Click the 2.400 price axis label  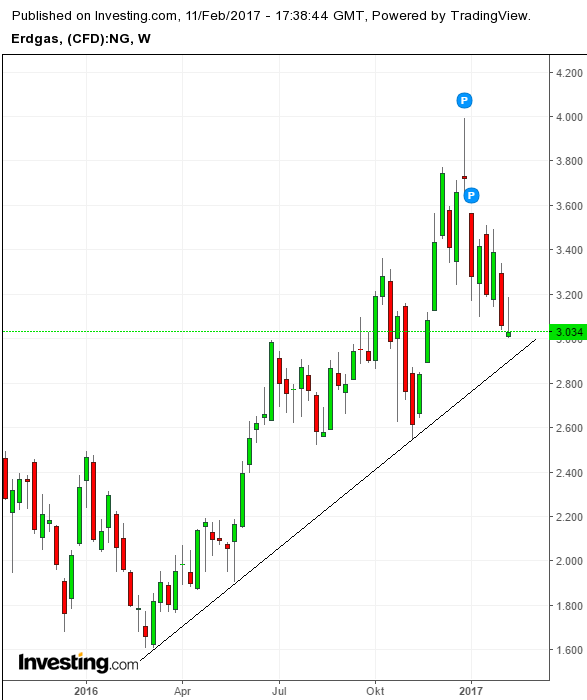point(569,472)
